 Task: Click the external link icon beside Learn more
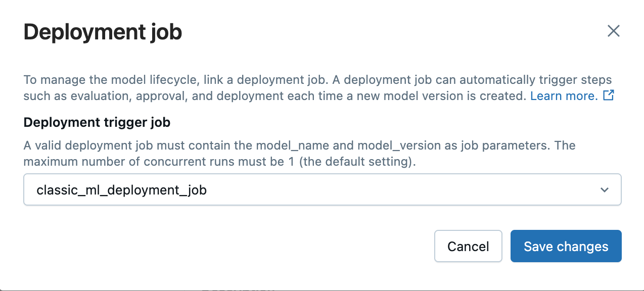click(x=609, y=95)
